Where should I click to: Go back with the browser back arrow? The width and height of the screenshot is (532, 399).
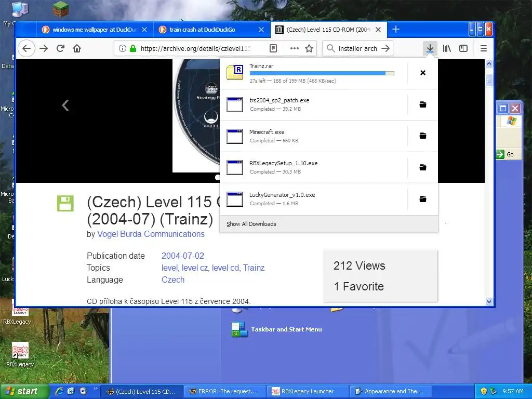26,48
